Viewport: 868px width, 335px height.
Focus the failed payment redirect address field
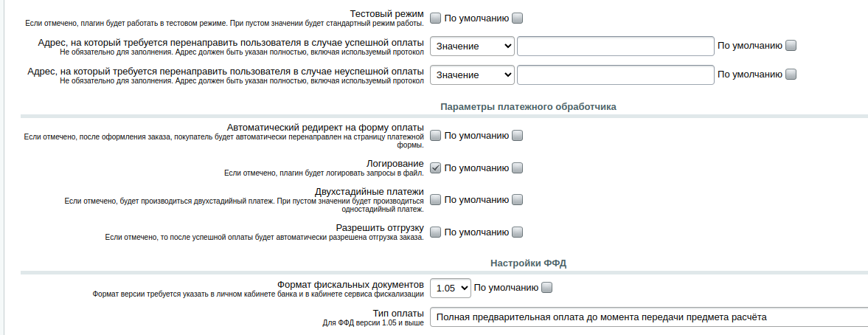(x=616, y=75)
